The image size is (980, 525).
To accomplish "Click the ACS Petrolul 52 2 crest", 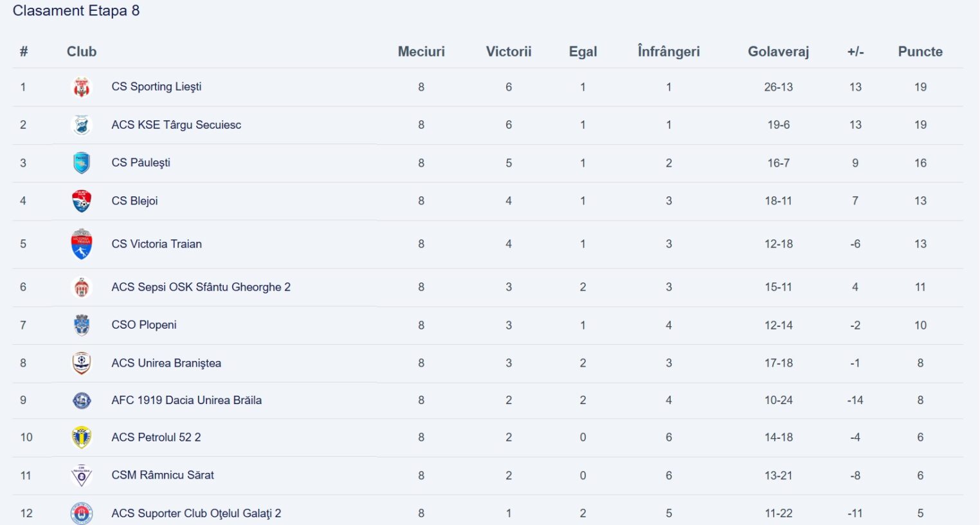I will coord(82,438).
